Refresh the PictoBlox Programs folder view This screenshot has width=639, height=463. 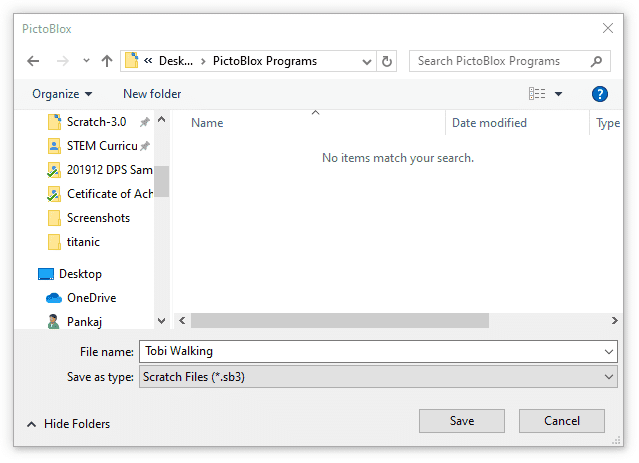coord(388,61)
